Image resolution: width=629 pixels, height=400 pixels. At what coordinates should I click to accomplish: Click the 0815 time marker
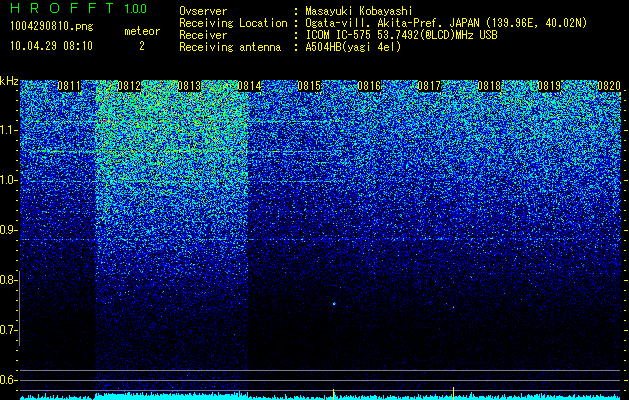click(309, 86)
